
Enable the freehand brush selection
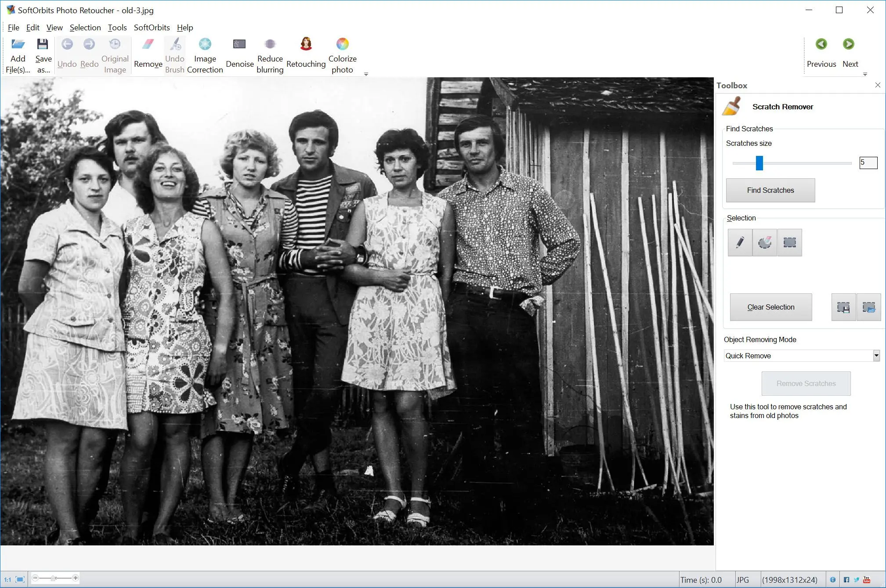(x=740, y=242)
